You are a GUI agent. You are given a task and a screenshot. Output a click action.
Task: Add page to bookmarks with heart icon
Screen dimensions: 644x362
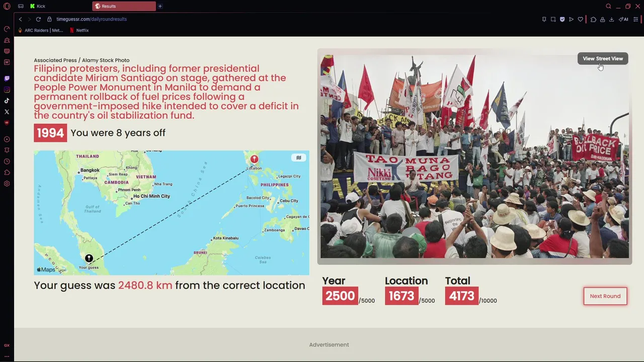pos(580,19)
